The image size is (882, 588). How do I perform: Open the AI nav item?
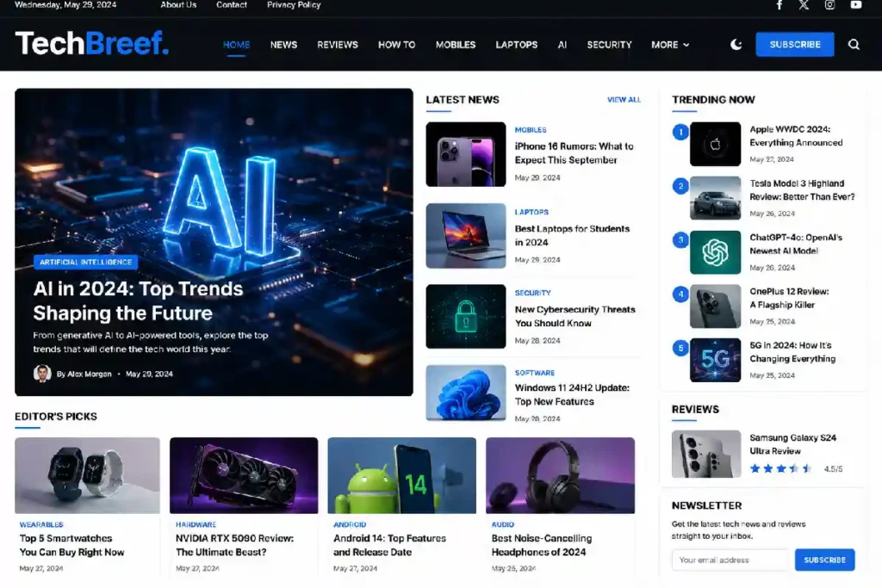tap(562, 45)
